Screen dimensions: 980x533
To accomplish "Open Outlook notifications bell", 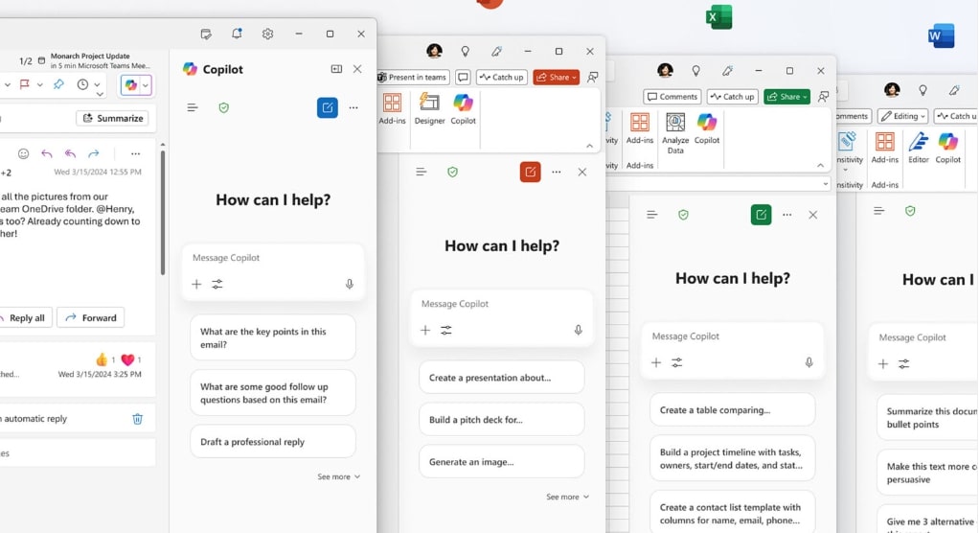I will [x=237, y=34].
